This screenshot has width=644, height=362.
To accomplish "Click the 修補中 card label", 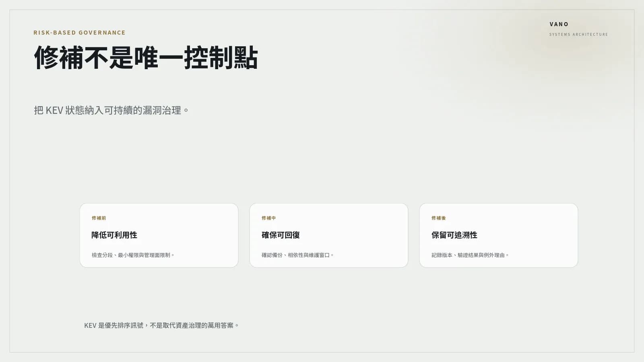I will point(269,218).
